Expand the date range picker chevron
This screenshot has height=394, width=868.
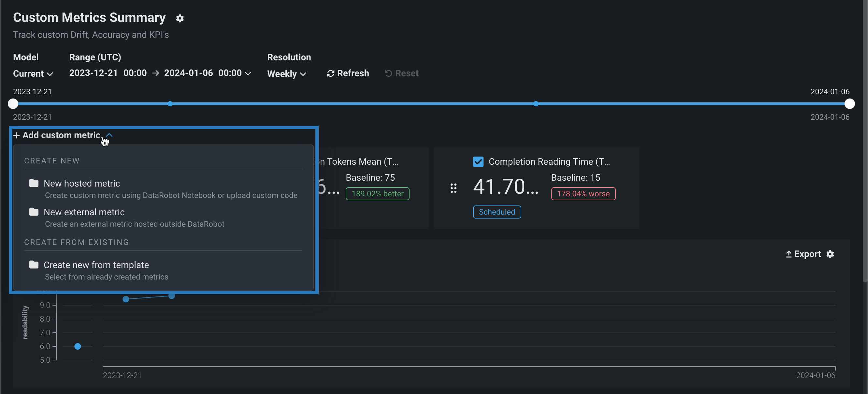coord(248,73)
